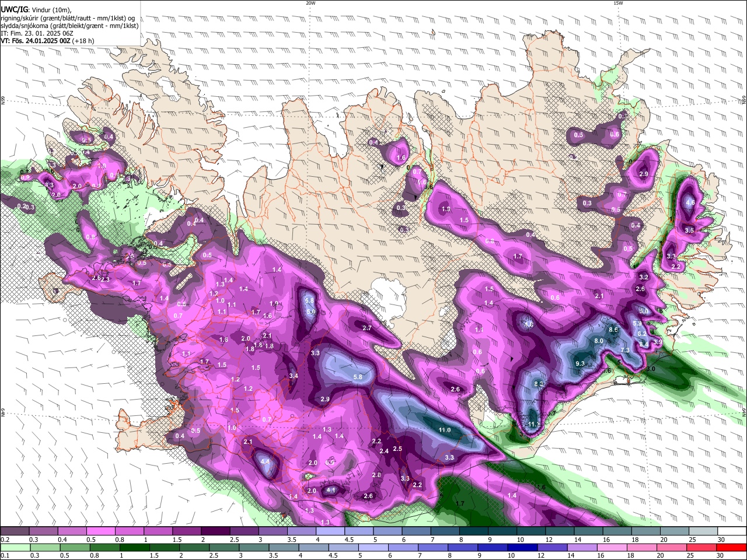The width and height of the screenshot is (747, 560).
Task: Pick the red swatch labeled 30 in rain legend
Action: tap(731, 548)
